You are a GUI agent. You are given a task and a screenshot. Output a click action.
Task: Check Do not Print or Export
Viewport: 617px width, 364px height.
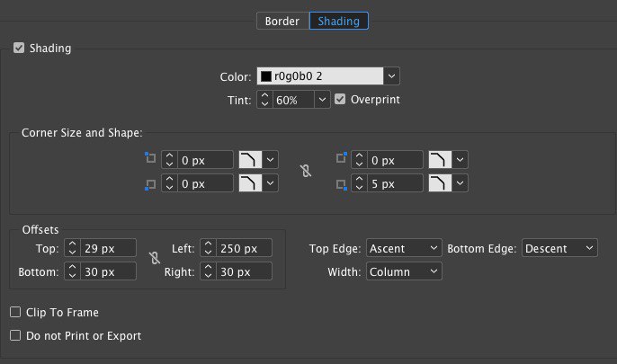point(15,335)
